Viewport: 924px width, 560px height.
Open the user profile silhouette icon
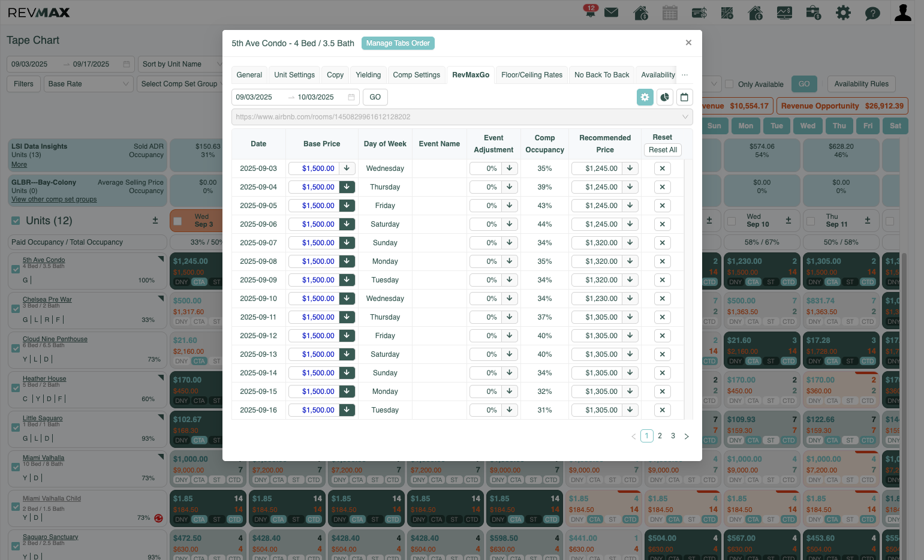point(902,12)
